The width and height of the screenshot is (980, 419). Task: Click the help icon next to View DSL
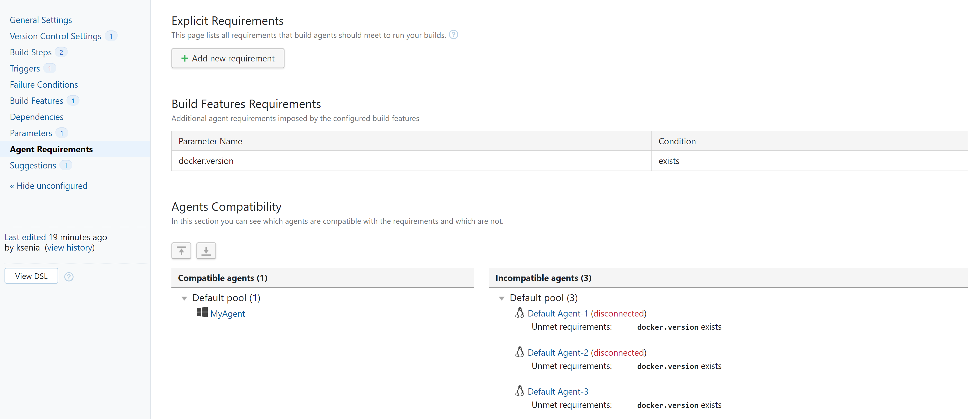click(69, 277)
